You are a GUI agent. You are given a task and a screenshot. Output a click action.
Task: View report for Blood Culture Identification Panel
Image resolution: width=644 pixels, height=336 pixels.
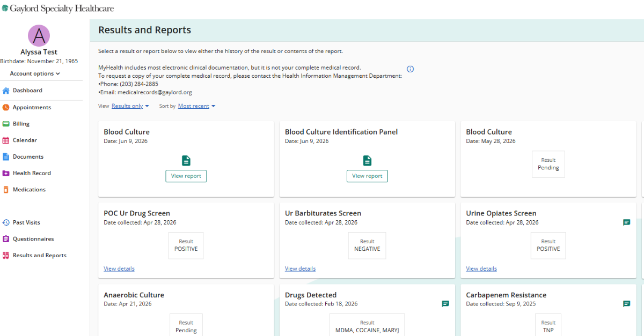pyautogui.click(x=367, y=176)
